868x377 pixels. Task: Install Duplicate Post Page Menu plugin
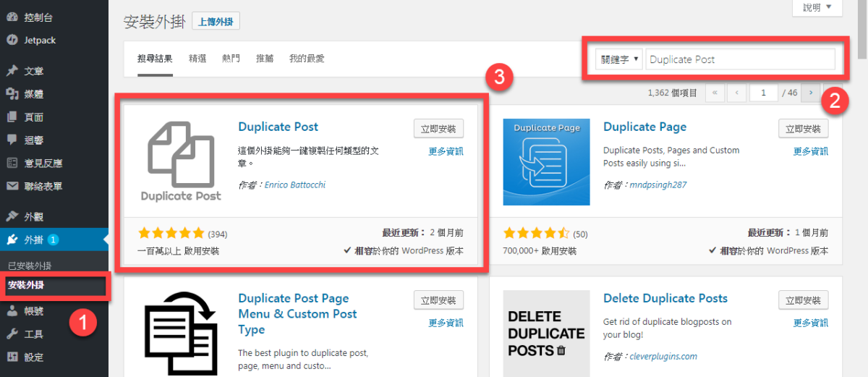pyautogui.click(x=439, y=300)
